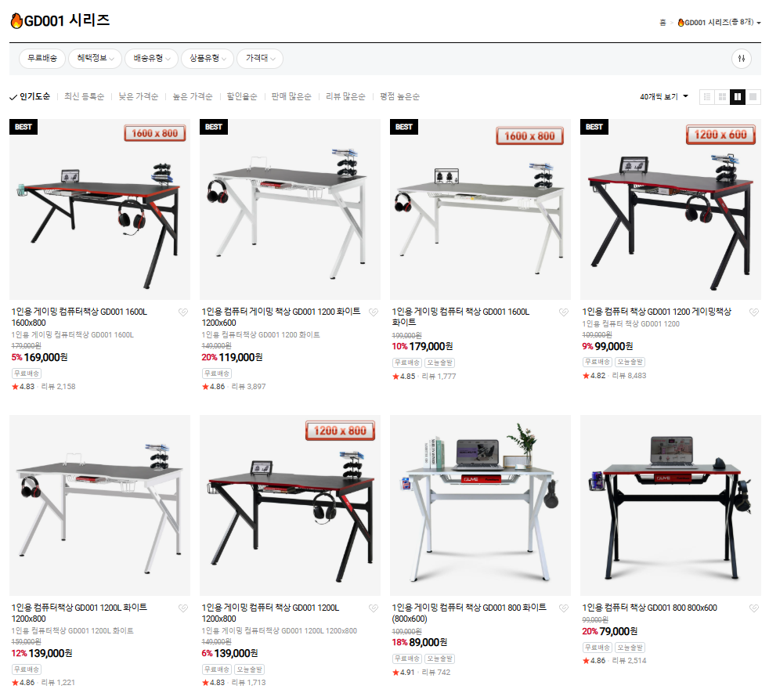
Task: Favorite the GD001 1200 게이밍책상 product
Action: pos(754,312)
